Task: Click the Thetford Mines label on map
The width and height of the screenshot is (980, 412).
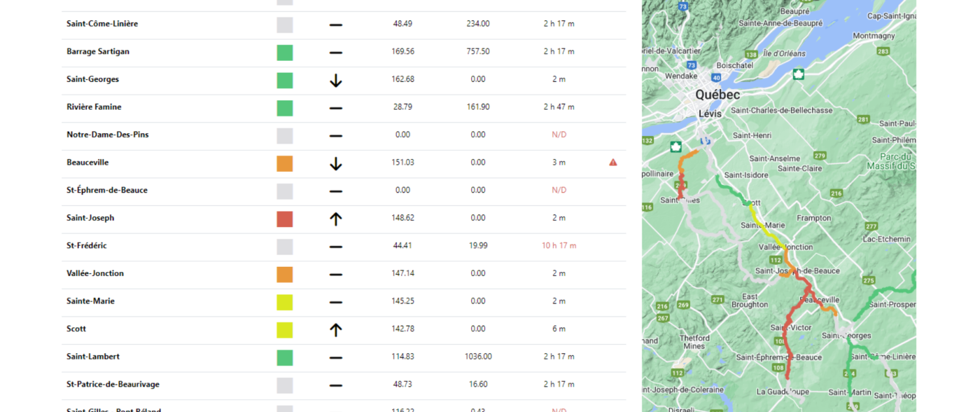Action: tap(694, 342)
